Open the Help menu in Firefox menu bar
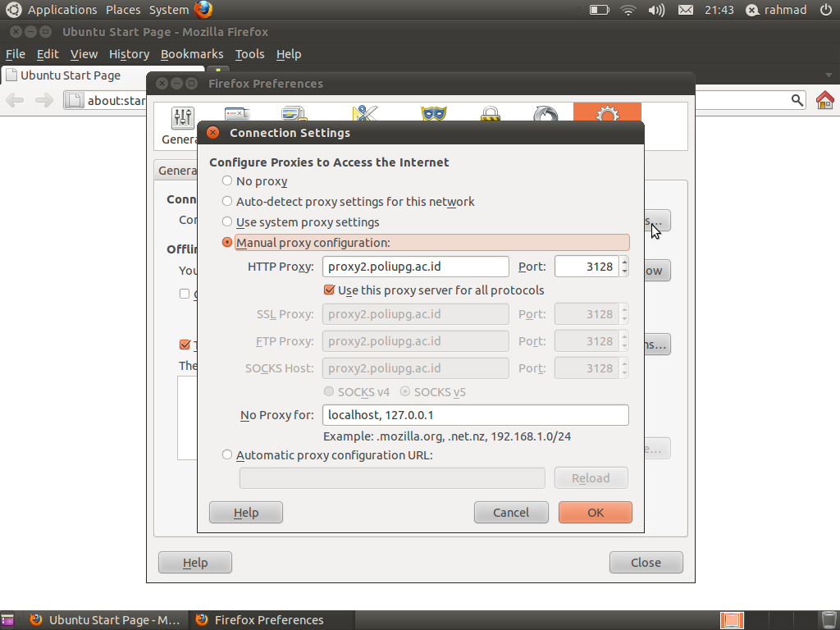 [x=289, y=54]
